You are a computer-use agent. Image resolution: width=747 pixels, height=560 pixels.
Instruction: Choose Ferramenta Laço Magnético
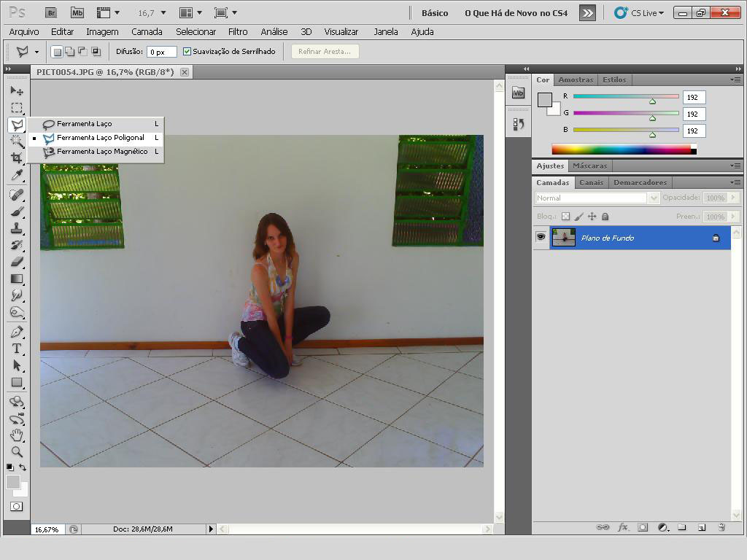click(x=96, y=152)
